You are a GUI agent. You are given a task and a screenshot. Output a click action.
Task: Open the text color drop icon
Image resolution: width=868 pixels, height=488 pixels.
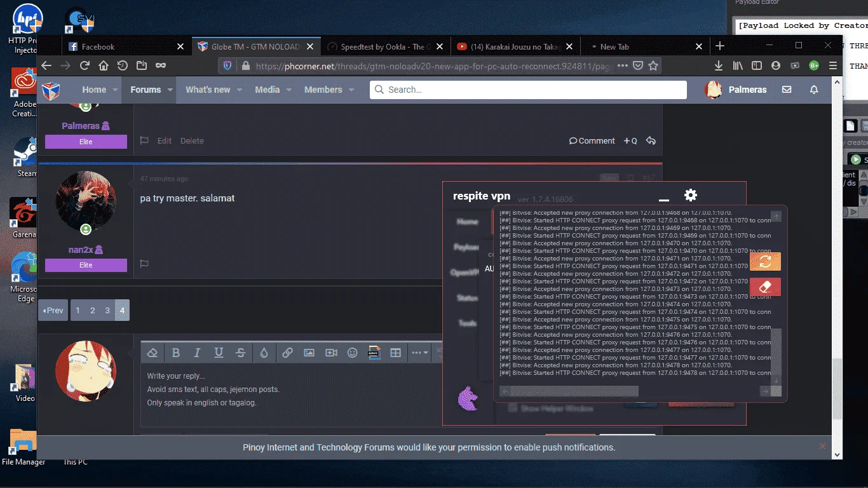click(x=264, y=353)
